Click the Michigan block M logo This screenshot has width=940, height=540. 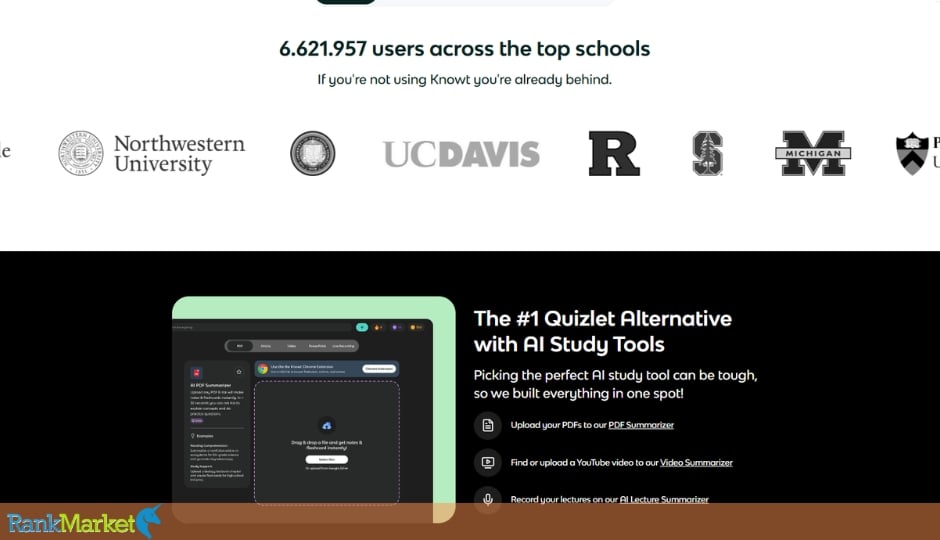tap(813, 153)
